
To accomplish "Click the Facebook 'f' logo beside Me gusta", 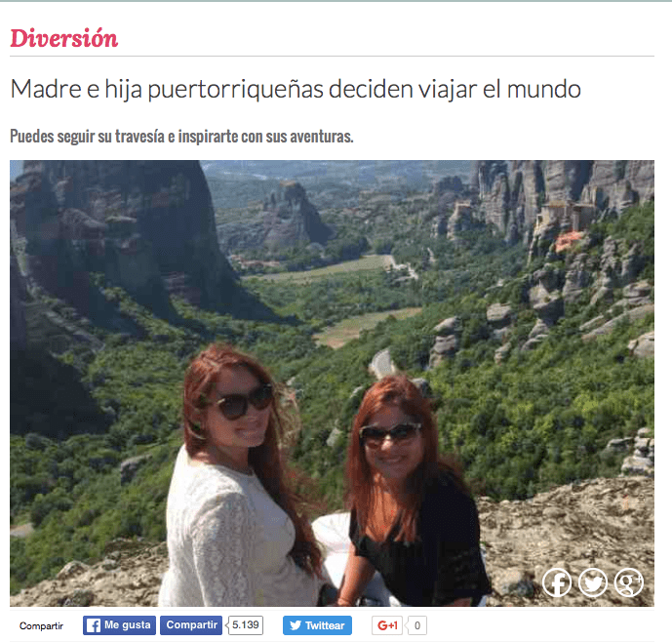I will [94, 625].
